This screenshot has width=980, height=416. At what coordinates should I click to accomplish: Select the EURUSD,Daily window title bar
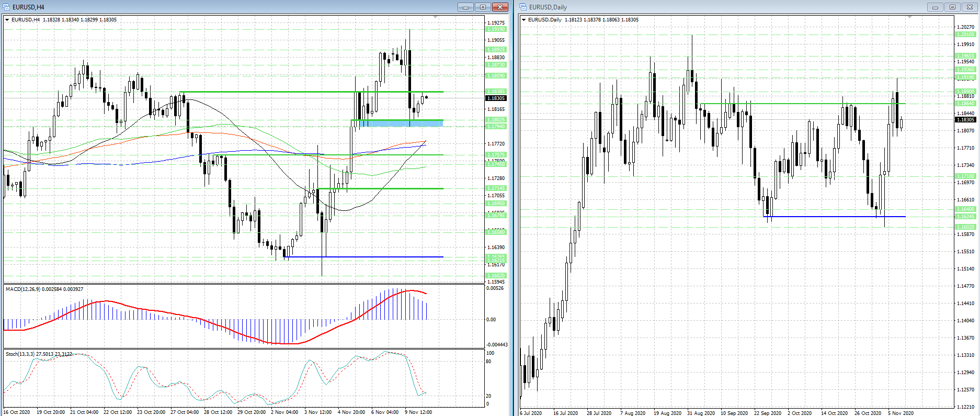(x=748, y=7)
